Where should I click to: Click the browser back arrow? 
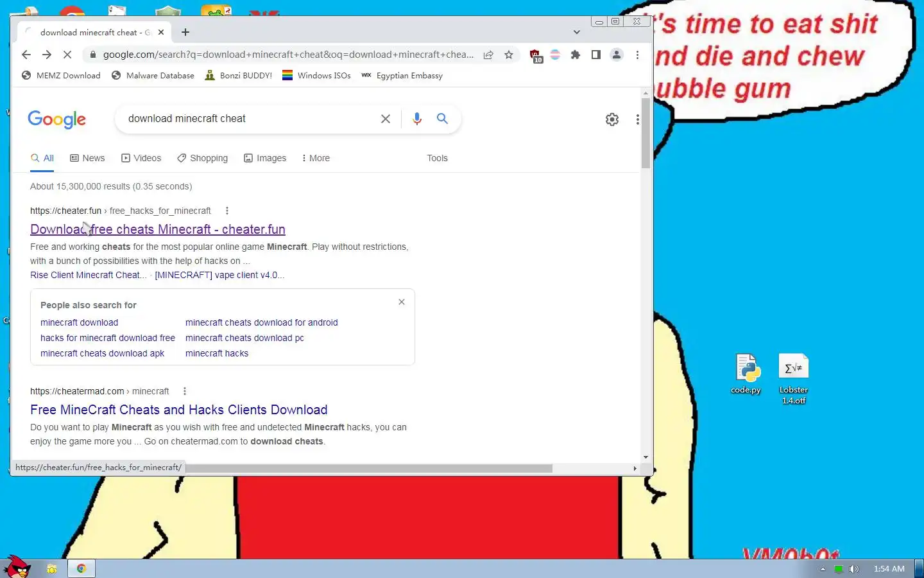(x=26, y=55)
